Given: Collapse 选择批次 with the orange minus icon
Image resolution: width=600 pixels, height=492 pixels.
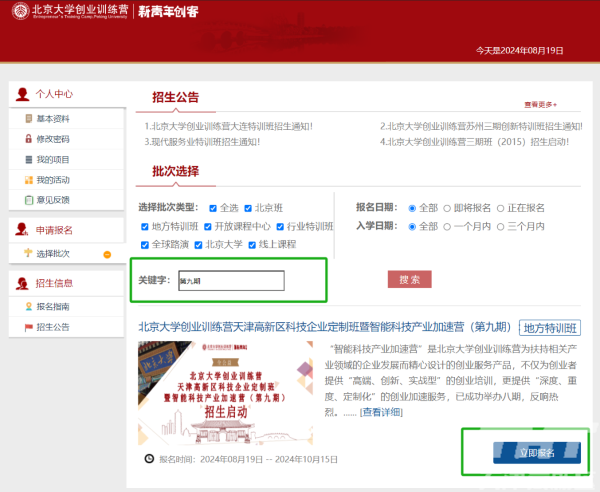Looking at the screenshot, I should click(108, 254).
